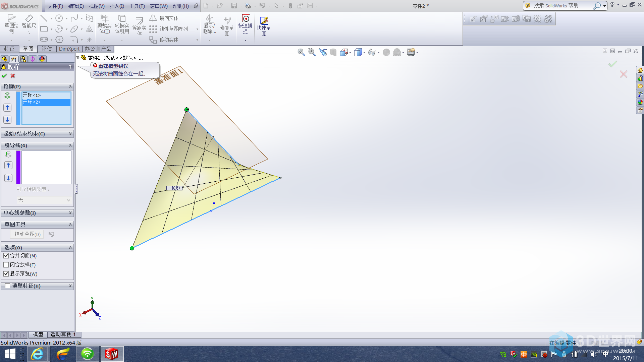Switch to the ConfigurationManager tab icon
Screen dimensions: 644x362
23,59
